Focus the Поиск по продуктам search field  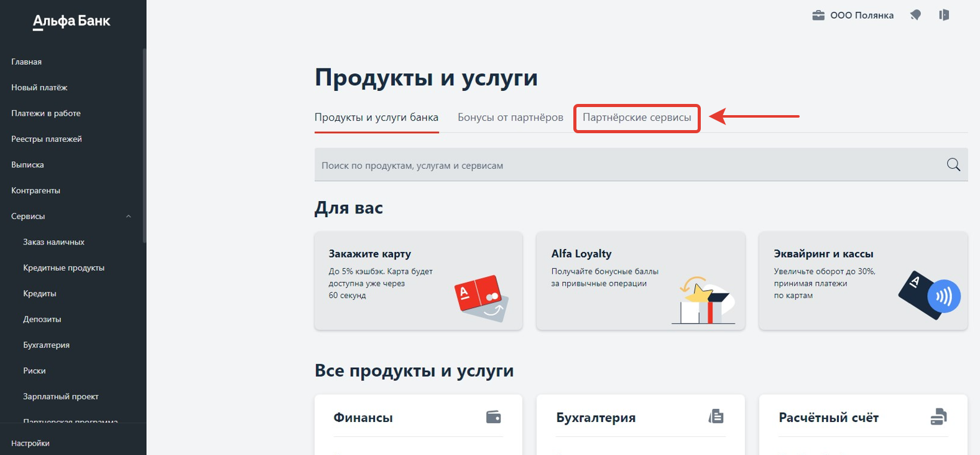click(x=641, y=165)
